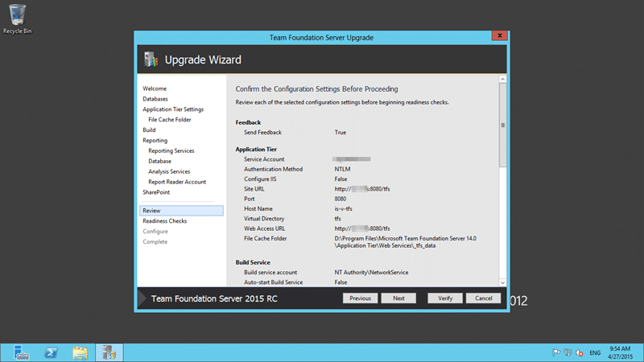Open Server Manager from the taskbar
The image size is (644, 362).
pyautogui.click(x=21, y=352)
